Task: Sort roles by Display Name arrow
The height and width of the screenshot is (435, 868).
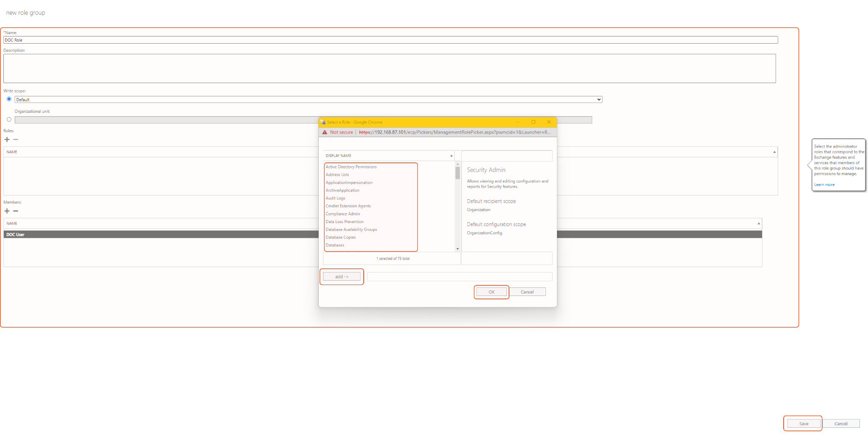Action: coord(451,156)
